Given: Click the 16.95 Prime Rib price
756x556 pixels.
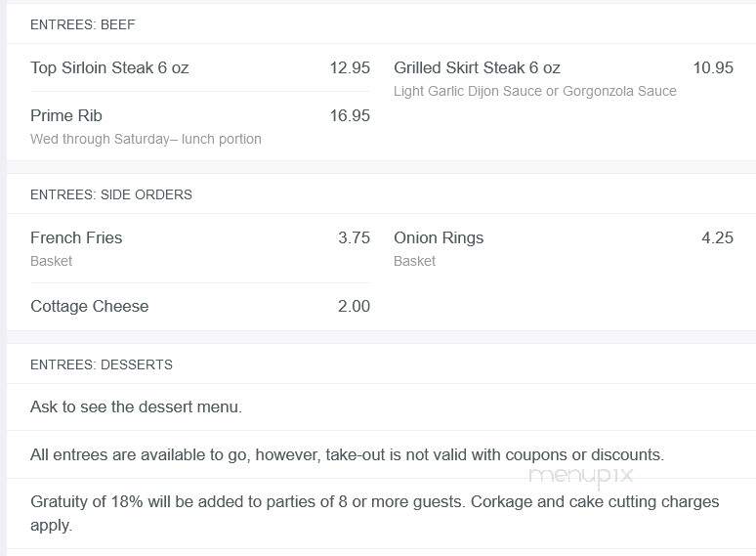Looking at the screenshot, I should click(x=350, y=115).
